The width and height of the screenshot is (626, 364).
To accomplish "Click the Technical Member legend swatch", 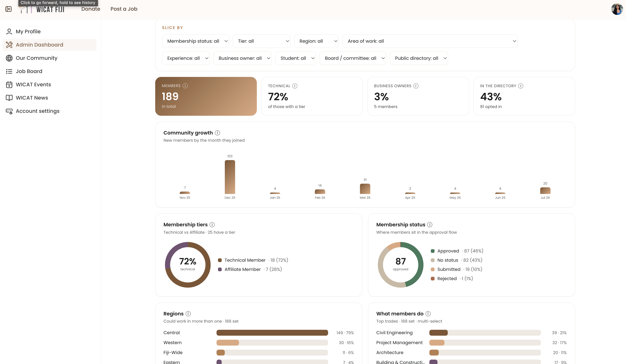I will click(220, 260).
